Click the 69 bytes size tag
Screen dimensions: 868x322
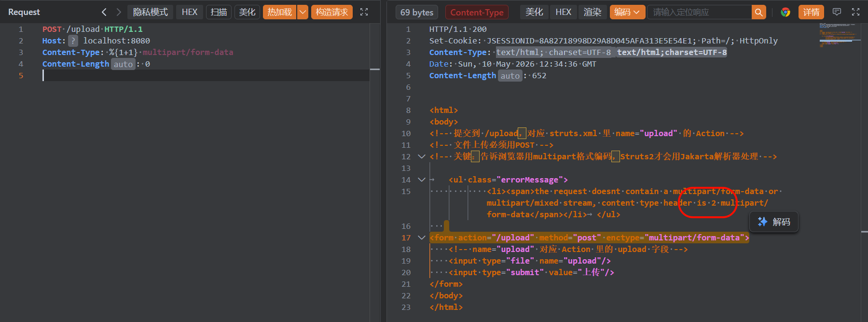pos(417,12)
